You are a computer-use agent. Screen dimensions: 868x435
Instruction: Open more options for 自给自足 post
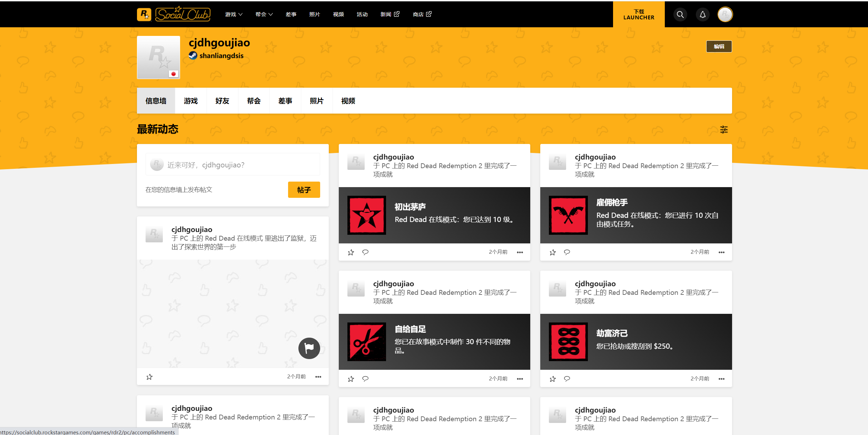pos(520,379)
